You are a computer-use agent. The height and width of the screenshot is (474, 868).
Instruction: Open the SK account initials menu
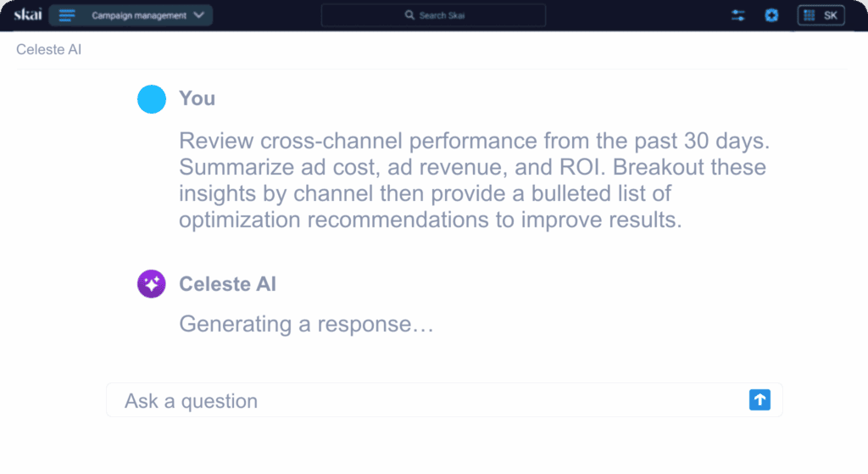click(830, 15)
